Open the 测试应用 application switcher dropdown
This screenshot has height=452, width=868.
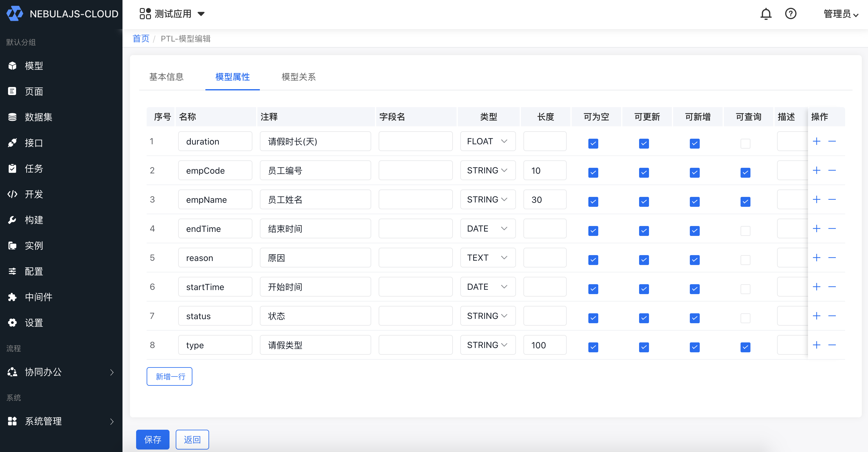tap(172, 14)
